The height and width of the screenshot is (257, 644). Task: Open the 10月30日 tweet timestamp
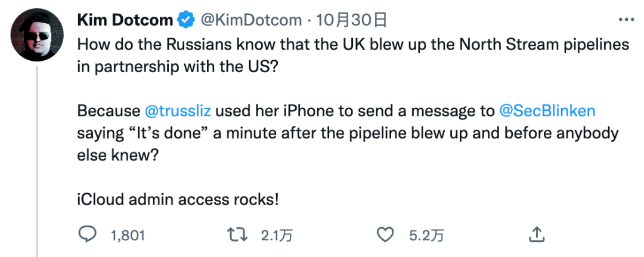(352, 20)
